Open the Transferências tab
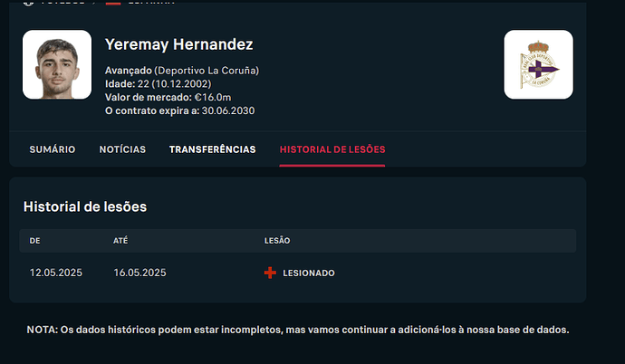Viewport: 625px width, 364px height. [212, 149]
